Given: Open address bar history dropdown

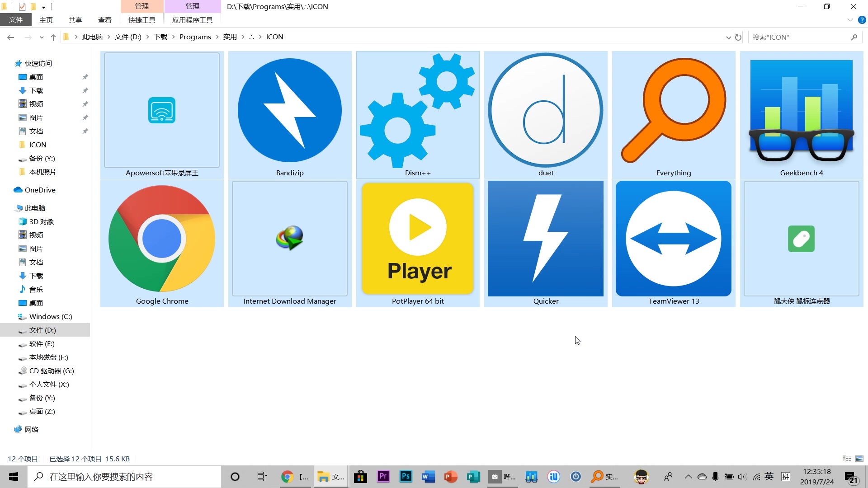Looking at the screenshot, I should 728,37.
